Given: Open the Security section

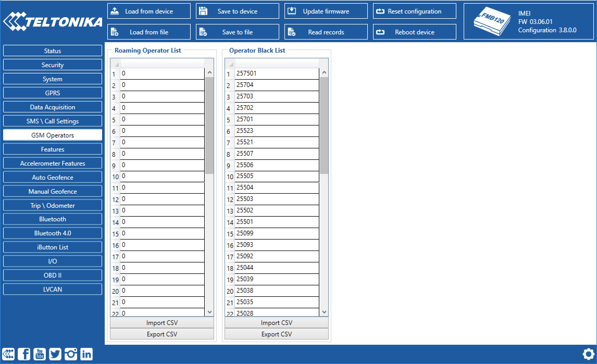Looking at the screenshot, I should pos(52,65).
